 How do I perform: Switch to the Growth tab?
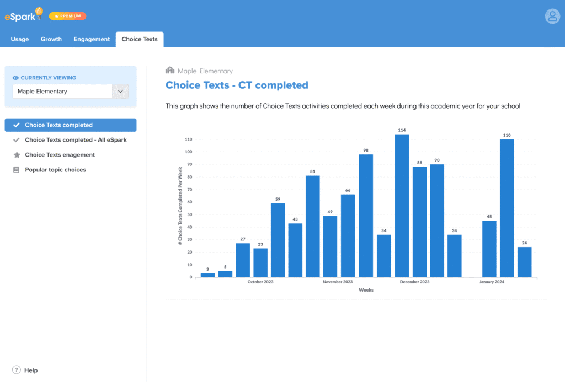click(x=51, y=39)
